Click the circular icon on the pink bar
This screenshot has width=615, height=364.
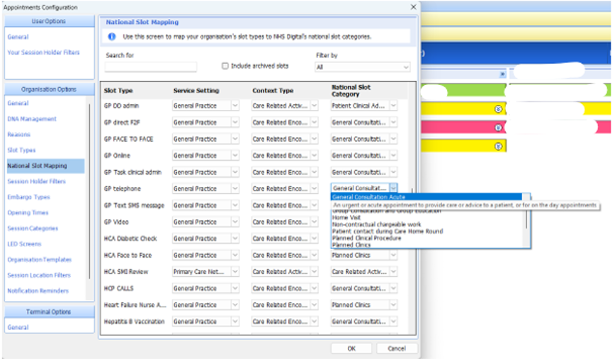point(498,127)
